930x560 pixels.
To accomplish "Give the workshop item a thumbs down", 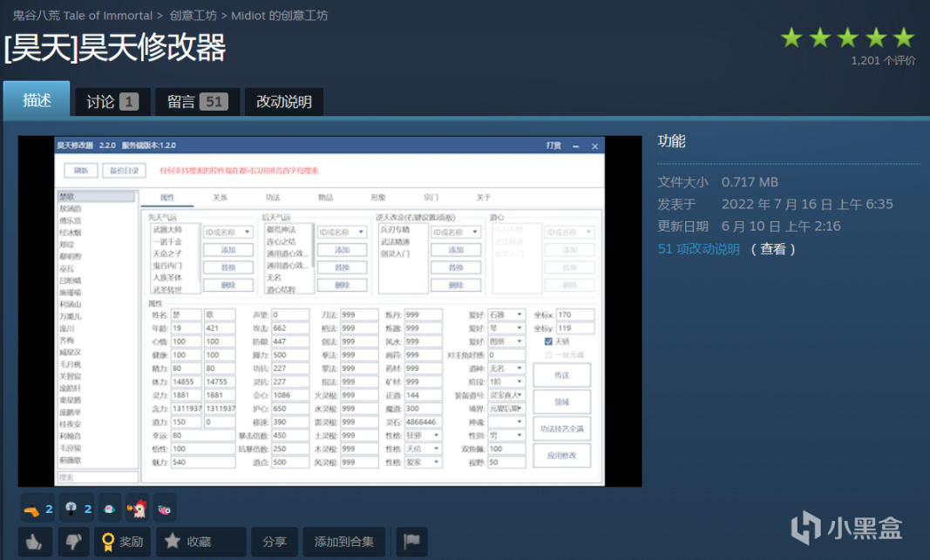I will click(x=73, y=541).
